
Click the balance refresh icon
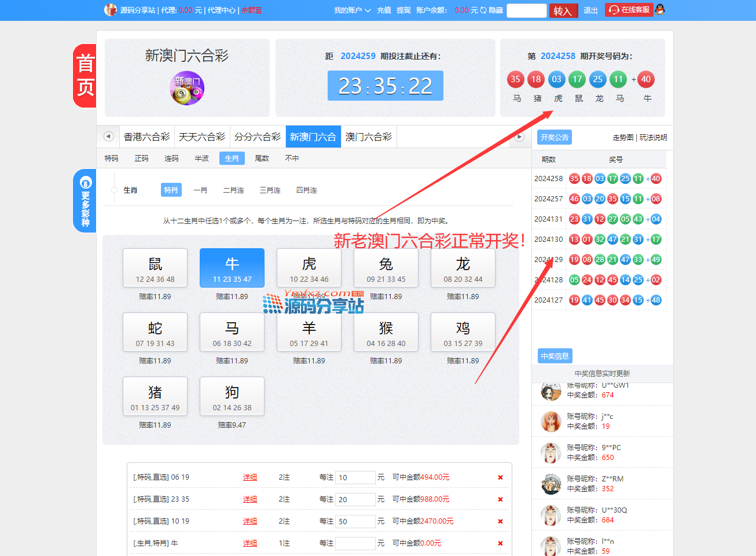(x=483, y=10)
